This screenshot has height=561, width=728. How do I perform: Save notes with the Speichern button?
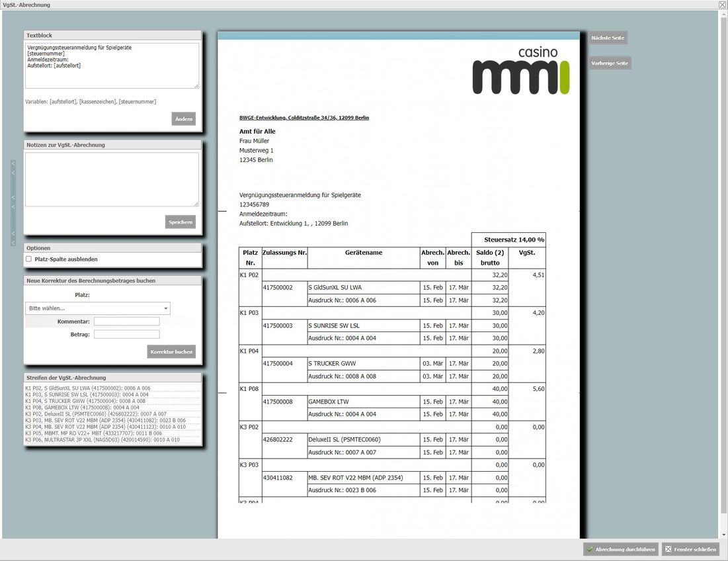point(180,222)
